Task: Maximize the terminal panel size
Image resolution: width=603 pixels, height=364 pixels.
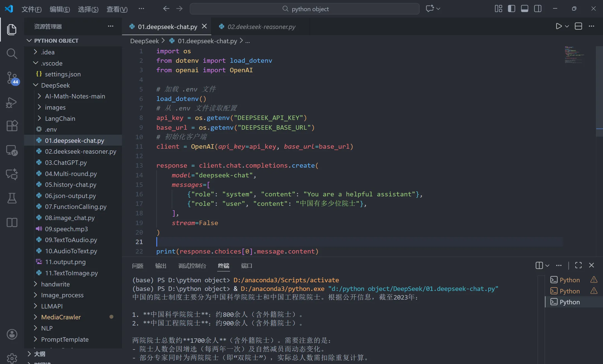Action: [578, 265]
